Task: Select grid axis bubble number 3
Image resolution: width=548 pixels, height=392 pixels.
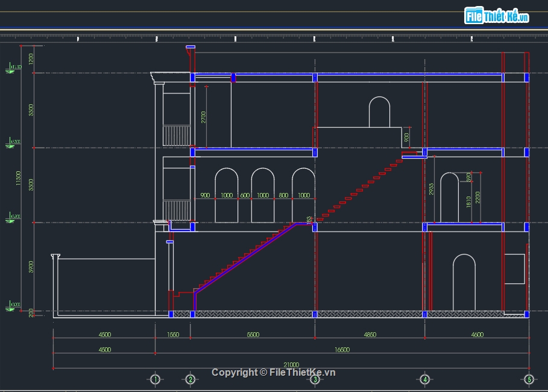Action: coord(314,379)
